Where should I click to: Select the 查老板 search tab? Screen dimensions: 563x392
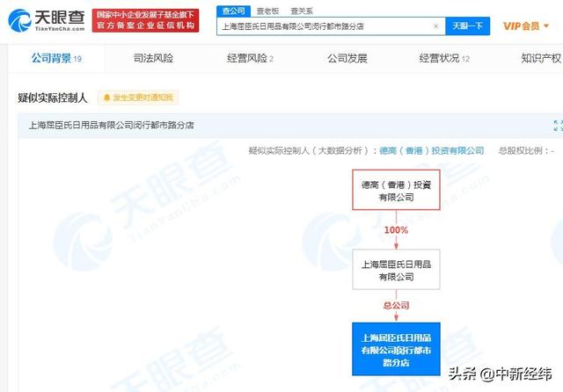tap(267, 11)
